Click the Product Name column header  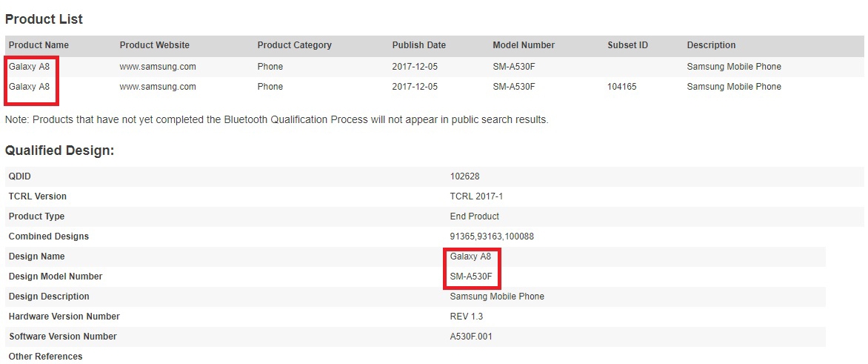pyautogui.click(x=39, y=45)
